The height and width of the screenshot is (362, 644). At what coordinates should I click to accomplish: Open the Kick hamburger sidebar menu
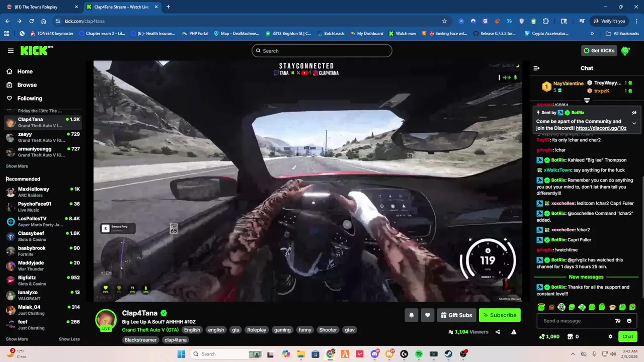pos(11,51)
